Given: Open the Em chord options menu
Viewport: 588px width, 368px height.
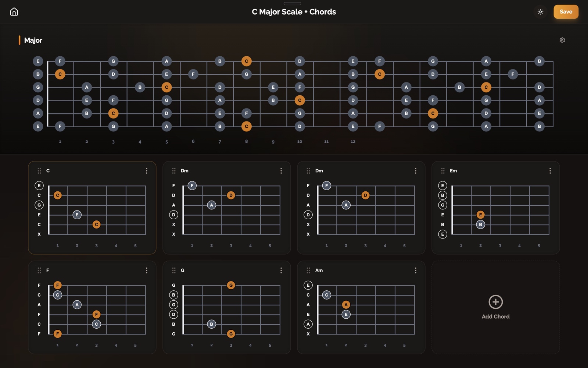Looking at the screenshot, I should (x=550, y=171).
